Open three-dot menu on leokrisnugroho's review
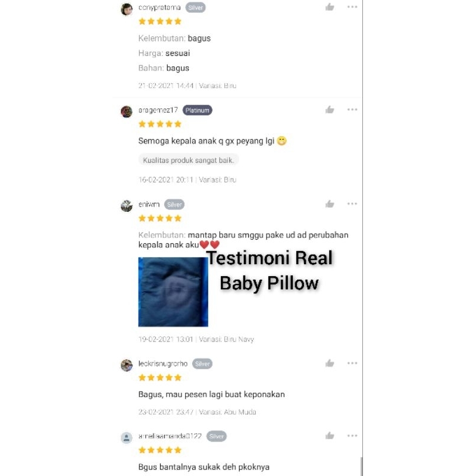 (x=352, y=363)
